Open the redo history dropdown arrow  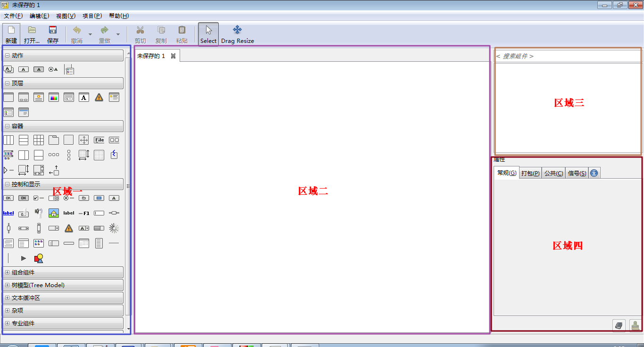tap(118, 34)
